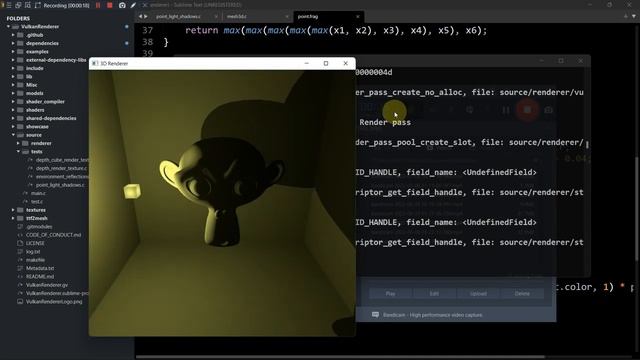Open VulkanRendererLogo.png image file
Viewport: 640px width, 360px height.
[54, 302]
